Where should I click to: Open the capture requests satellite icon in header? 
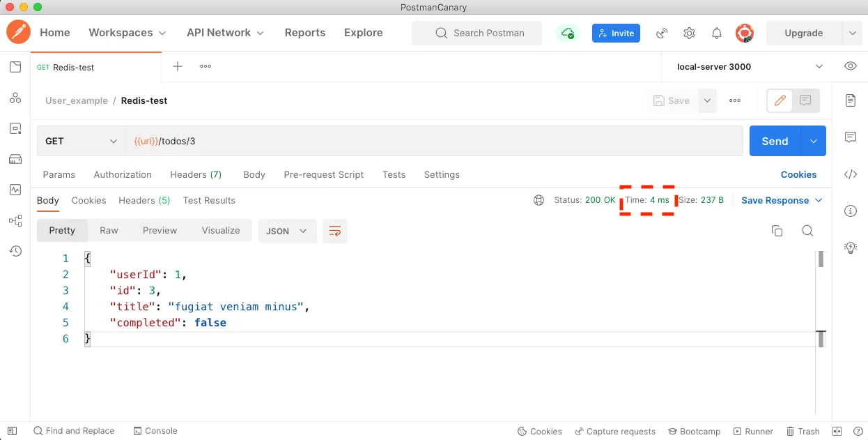pos(662,33)
